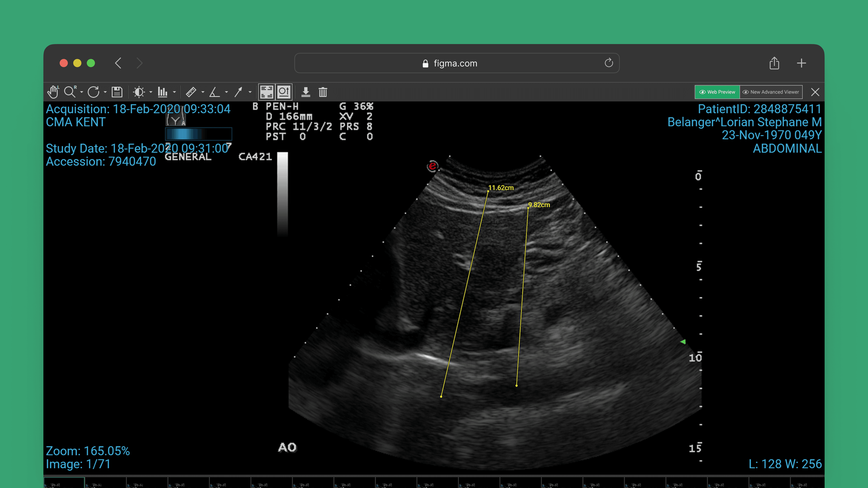
Task: Select the ruler length measurement tool
Action: (x=191, y=92)
